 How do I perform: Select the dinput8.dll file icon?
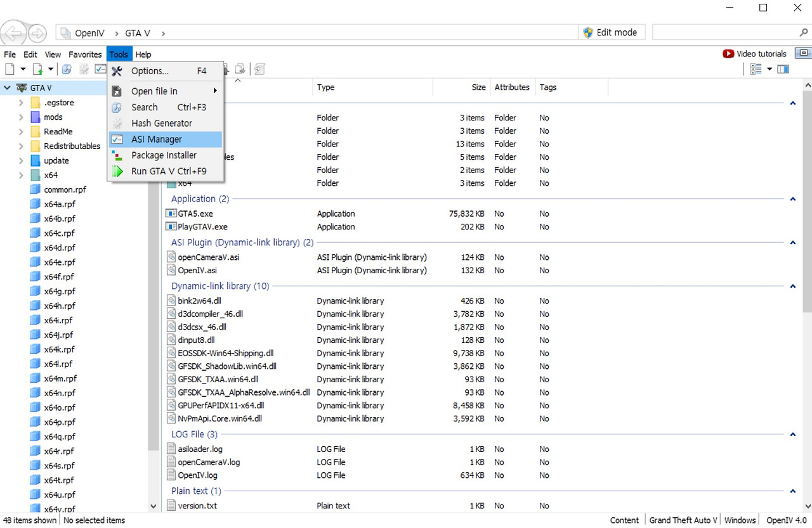(171, 340)
